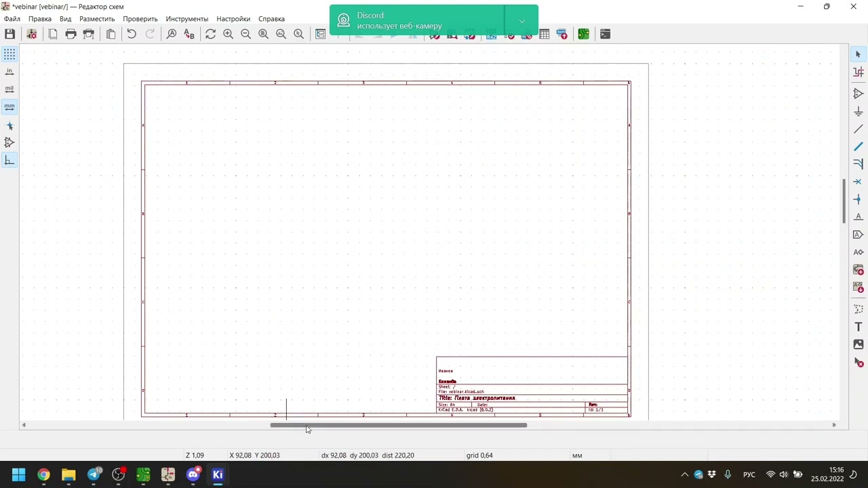Select the Add Power Port tool
Image resolution: width=868 pixels, height=488 pixels.
pos(858,111)
